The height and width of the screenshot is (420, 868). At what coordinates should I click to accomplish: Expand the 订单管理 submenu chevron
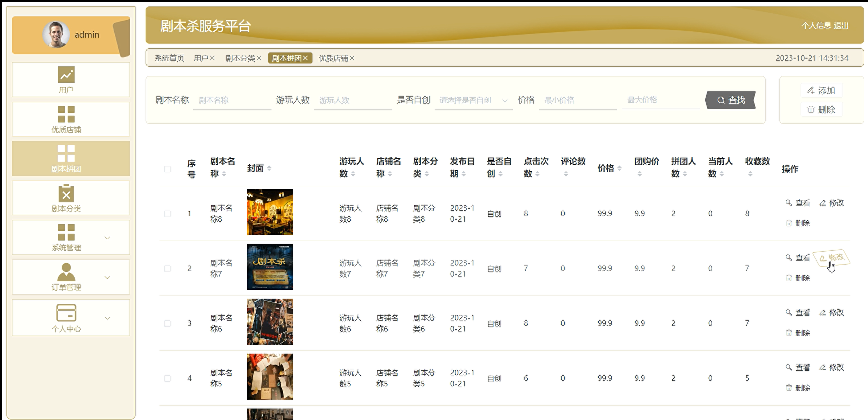click(x=108, y=278)
